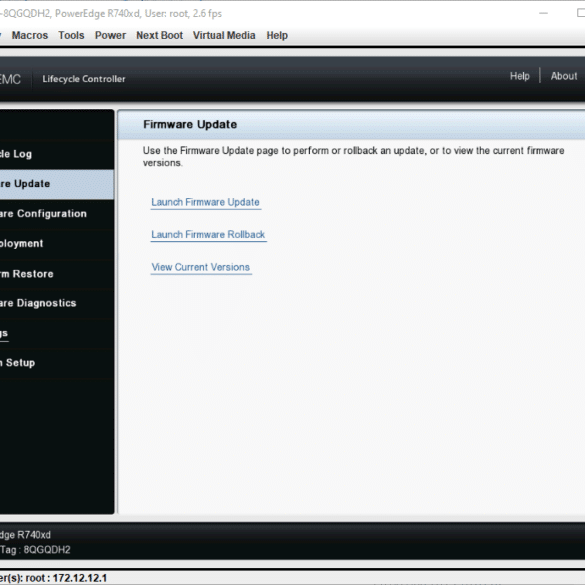Click the PowerEdge R740xd footer text
The width and height of the screenshot is (585, 585).
25,535
